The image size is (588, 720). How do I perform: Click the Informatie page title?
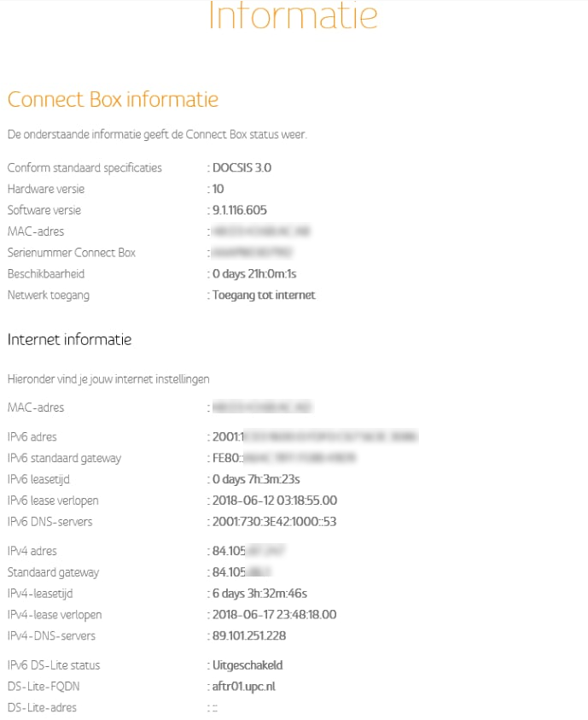coord(293,17)
